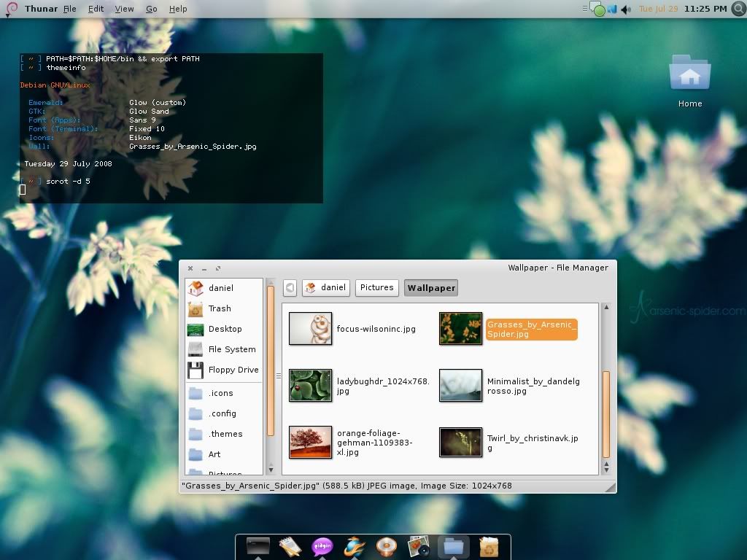The width and height of the screenshot is (747, 560).
Task: Open Pidgin messenger from the dock
Action: pyautogui.click(x=322, y=546)
